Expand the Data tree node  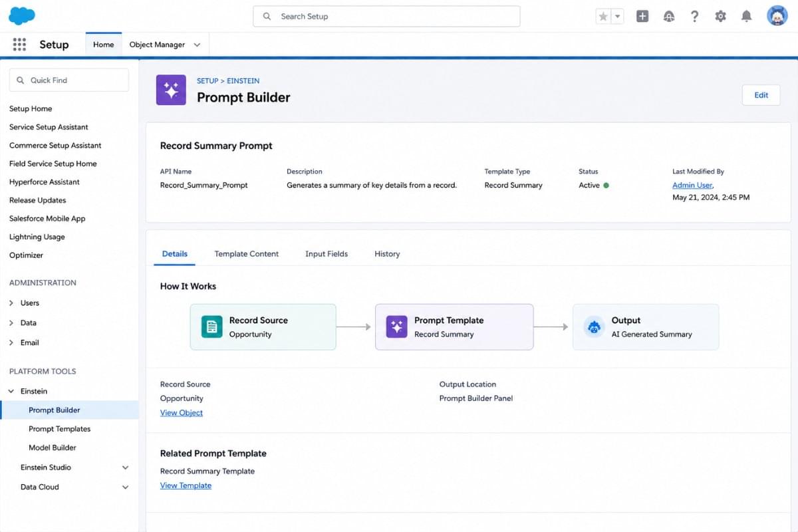click(x=12, y=323)
